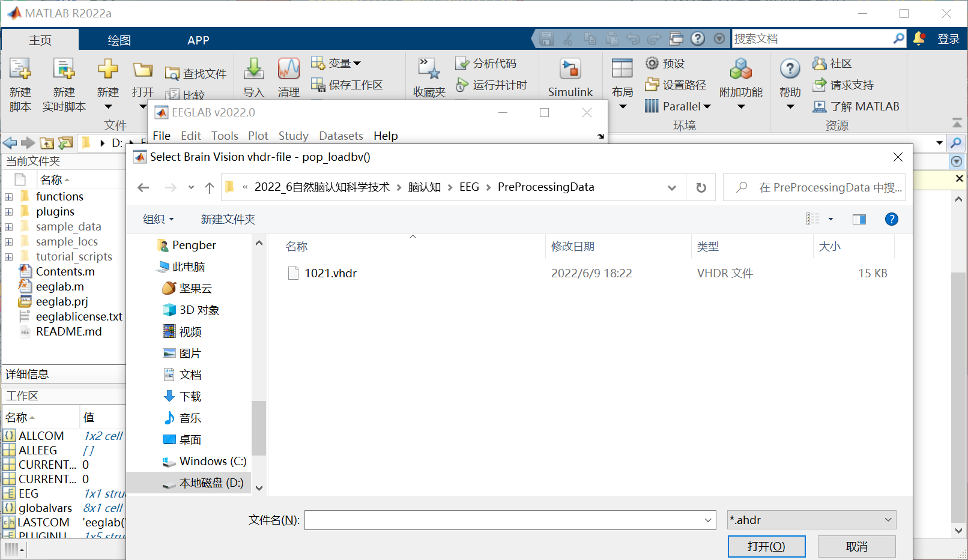The image size is (968, 560).
Task: Click the Name (名称) column header in dialog
Action: [x=297, y=246]
